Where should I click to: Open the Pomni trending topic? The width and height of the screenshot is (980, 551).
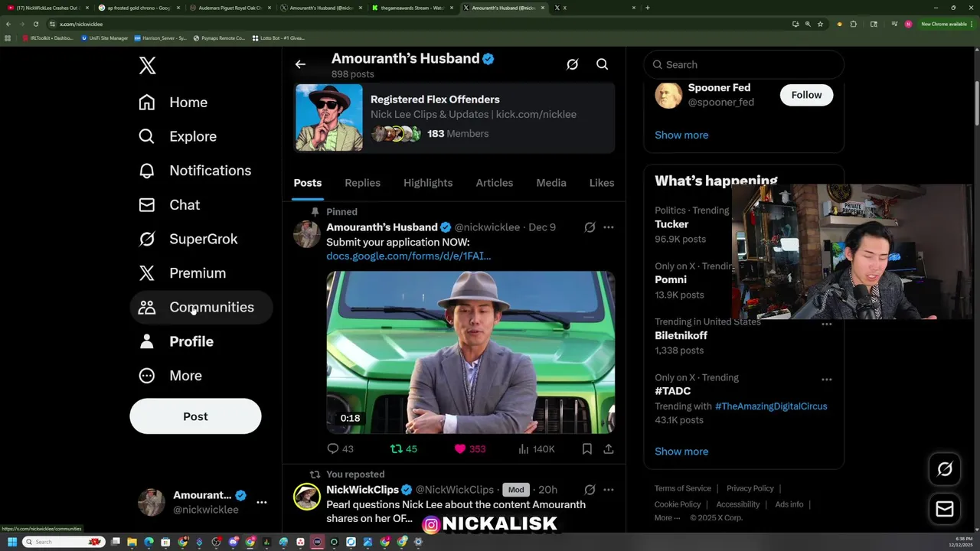click(671, 280)
